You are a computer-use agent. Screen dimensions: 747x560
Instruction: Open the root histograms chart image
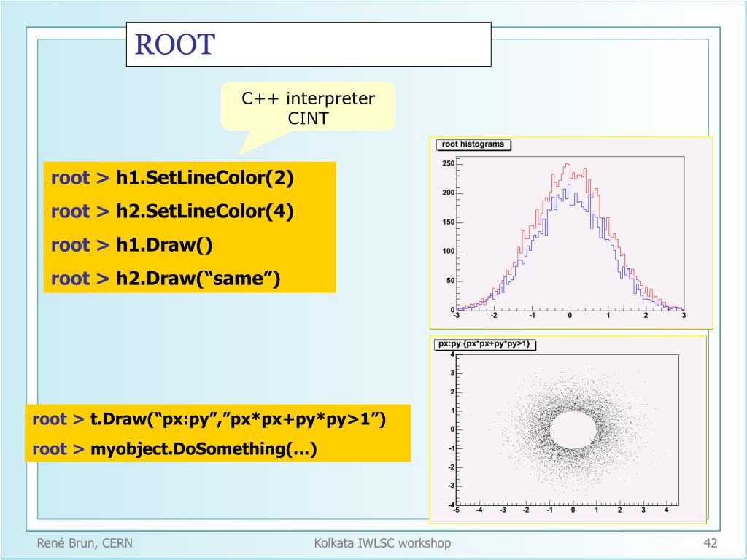point(570,233)
